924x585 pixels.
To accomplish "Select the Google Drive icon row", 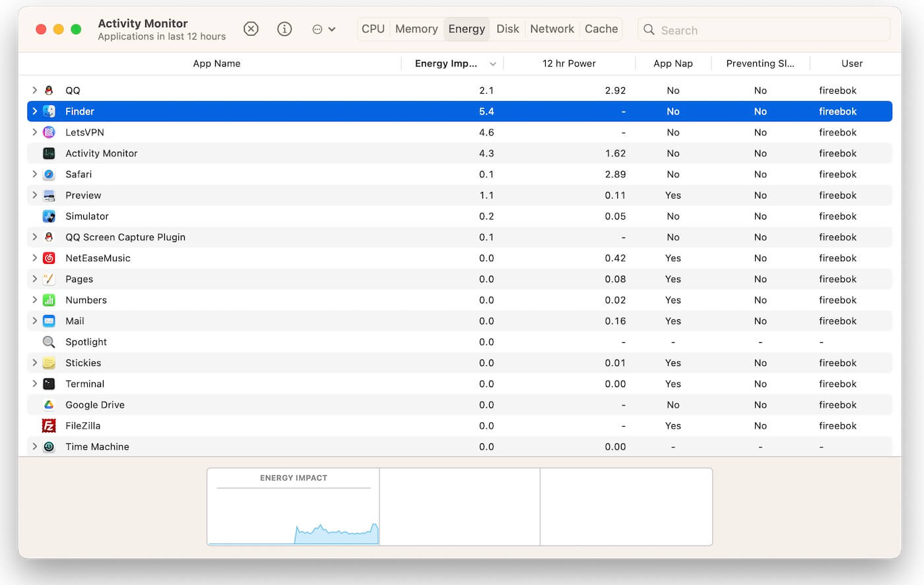I will pyautogui.click(x=49, y=404).
